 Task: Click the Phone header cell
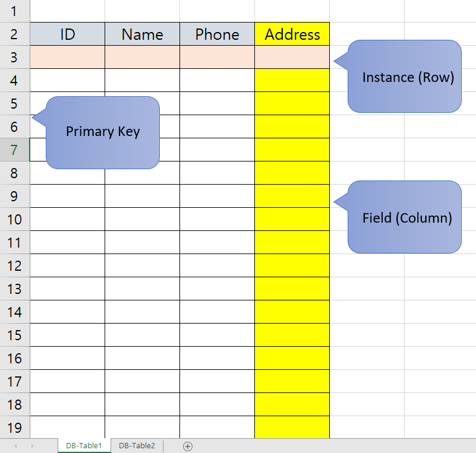coord(217,34)
